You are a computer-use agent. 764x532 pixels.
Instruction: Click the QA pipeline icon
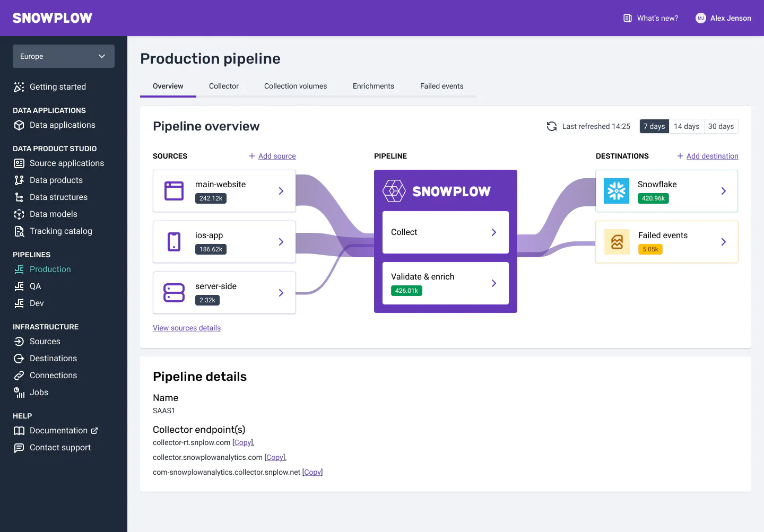(x=19, y=286)
